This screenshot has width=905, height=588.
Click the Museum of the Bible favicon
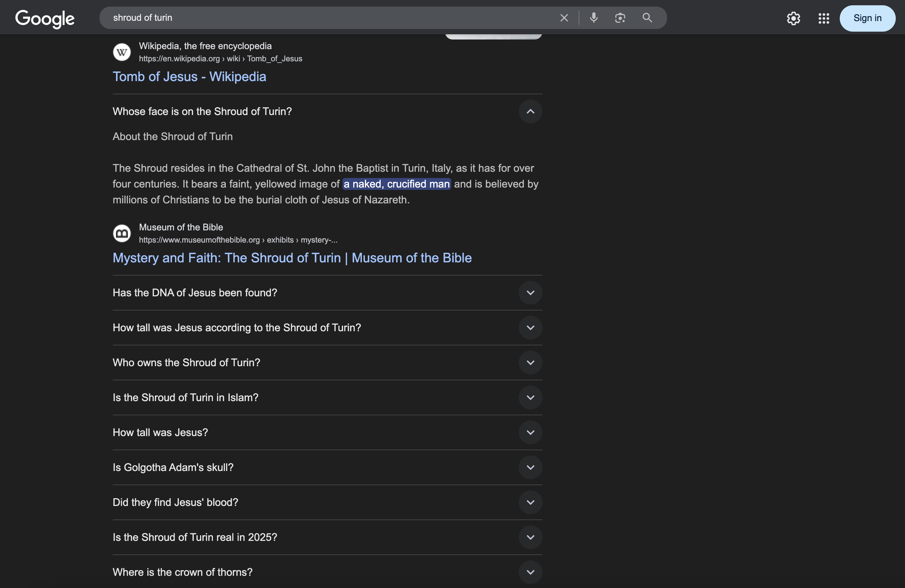tap(122, 233)
